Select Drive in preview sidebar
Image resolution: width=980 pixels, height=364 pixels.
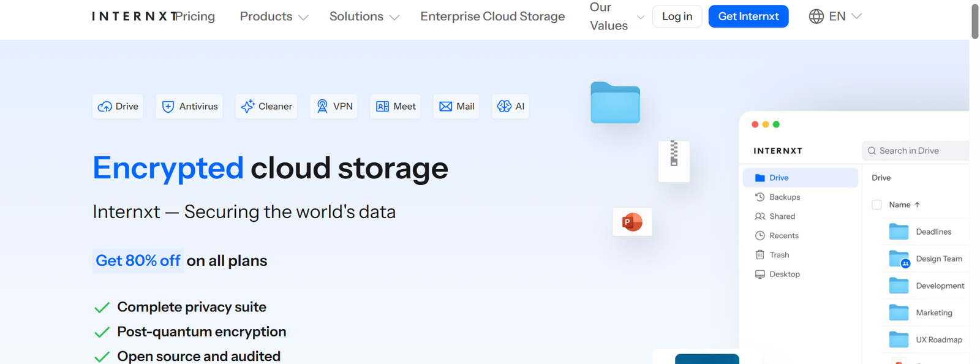click(x=801, y=178)
